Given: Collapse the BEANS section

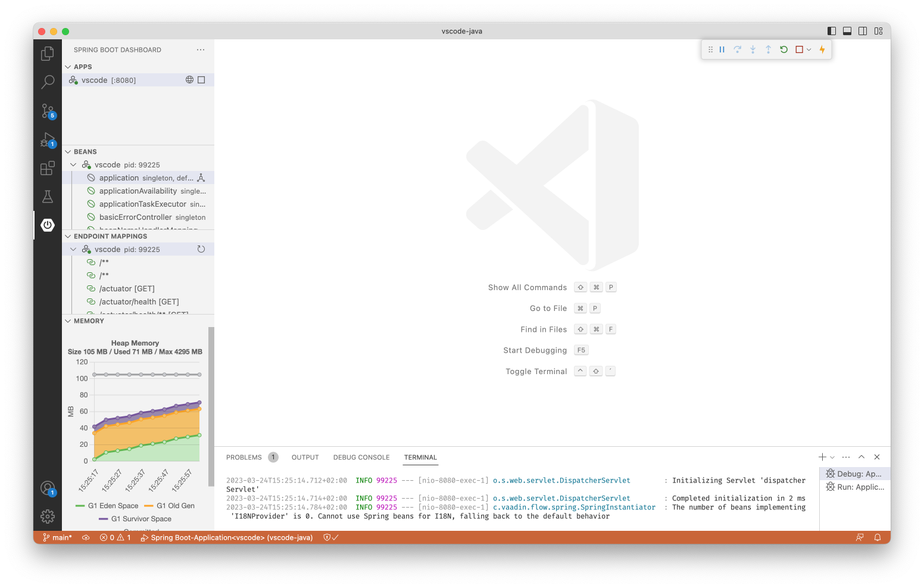Looking at the screenshot, I should pos(68,151).
